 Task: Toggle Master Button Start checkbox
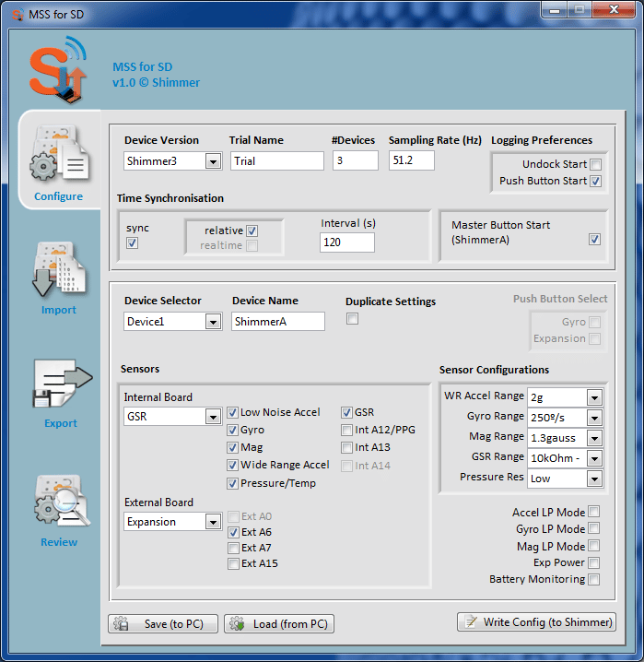[x=594, y=240]
